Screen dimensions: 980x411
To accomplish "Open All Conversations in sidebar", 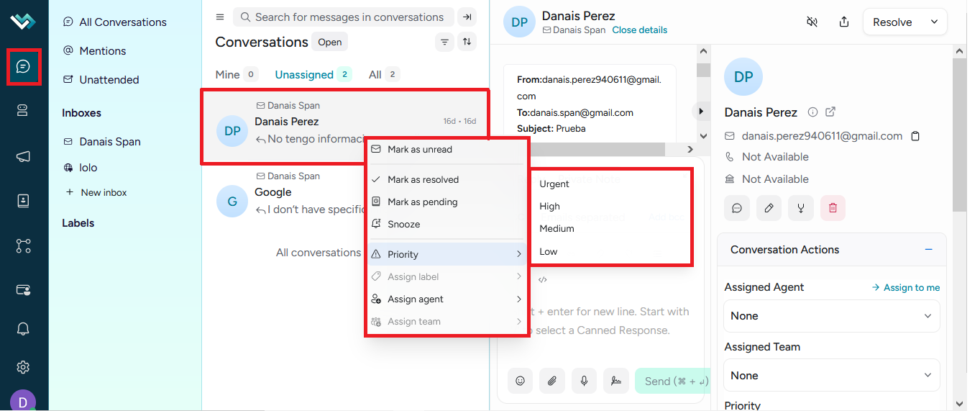I will (115, 22).
